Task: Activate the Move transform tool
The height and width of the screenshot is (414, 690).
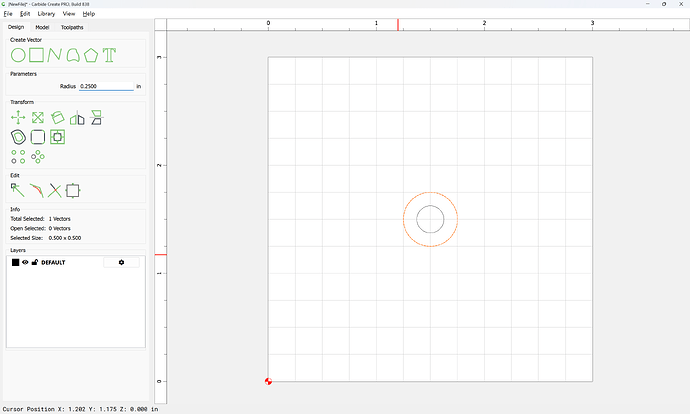Action: coord(18,118)
